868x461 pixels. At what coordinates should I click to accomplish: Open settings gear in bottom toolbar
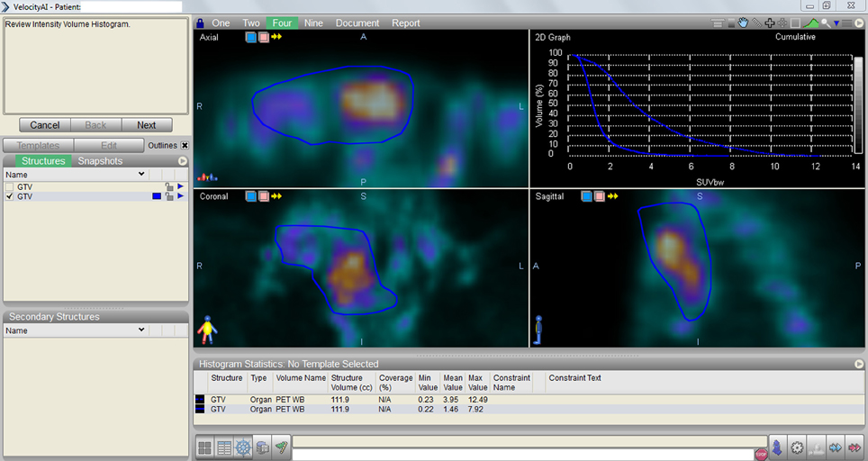797,447
